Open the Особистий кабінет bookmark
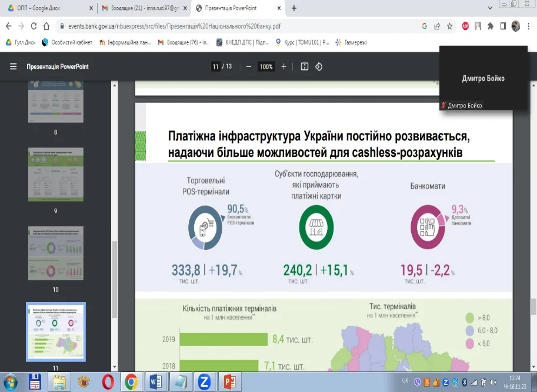This screenshot has height=392, width=537. (x=67, y=42)
